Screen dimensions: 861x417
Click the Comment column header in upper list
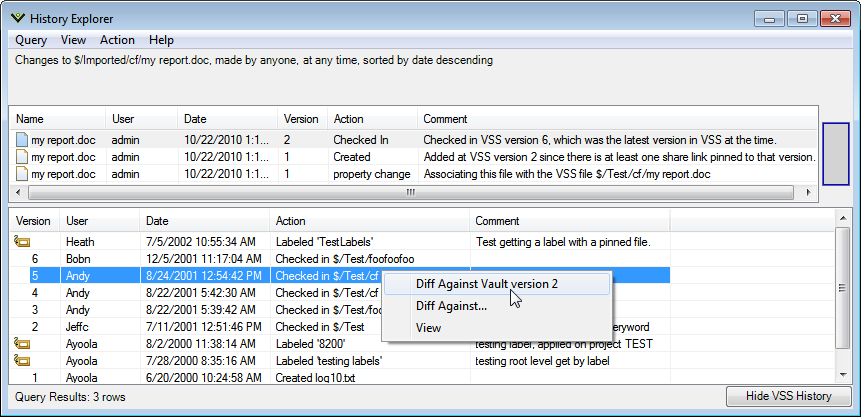(x=445, y=119)
